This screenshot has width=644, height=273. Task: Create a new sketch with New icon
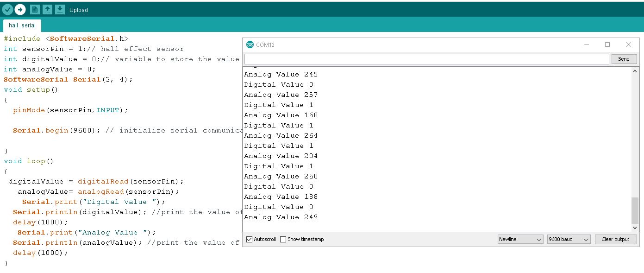[x=35, y=9]
